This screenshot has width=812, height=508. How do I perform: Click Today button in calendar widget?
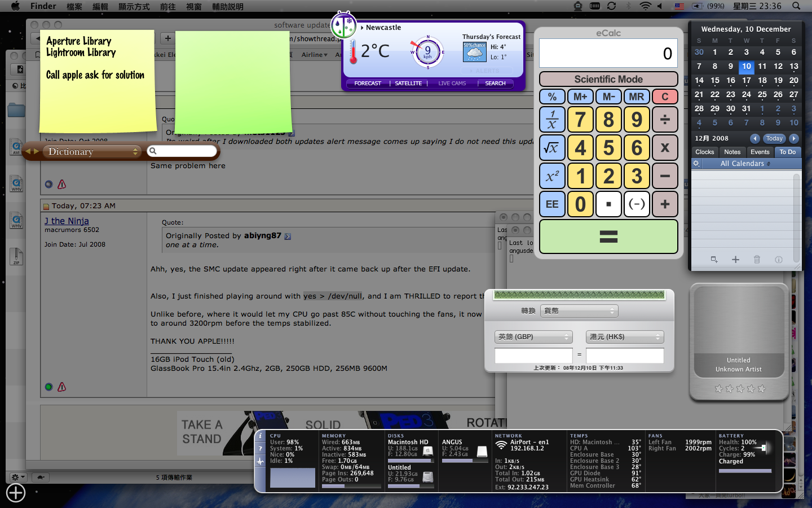[774, 138]
